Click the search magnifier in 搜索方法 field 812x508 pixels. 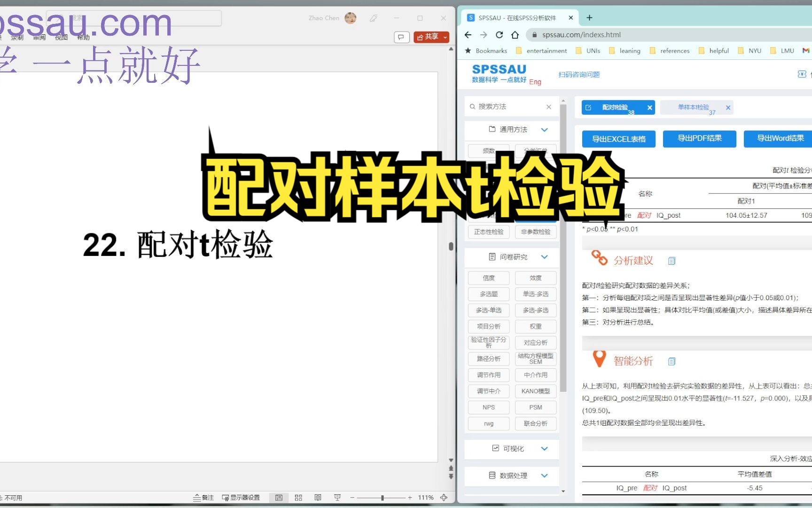[x=472, y=107]
